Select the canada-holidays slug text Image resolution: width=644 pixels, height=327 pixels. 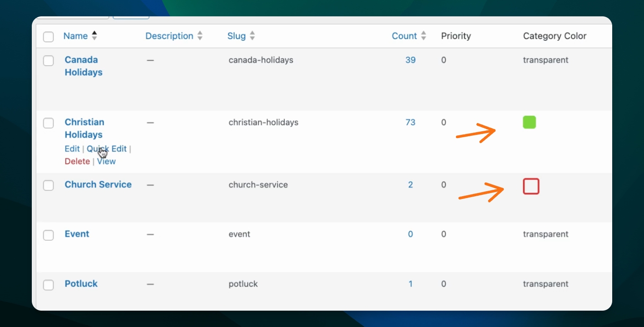pos(261,60)
